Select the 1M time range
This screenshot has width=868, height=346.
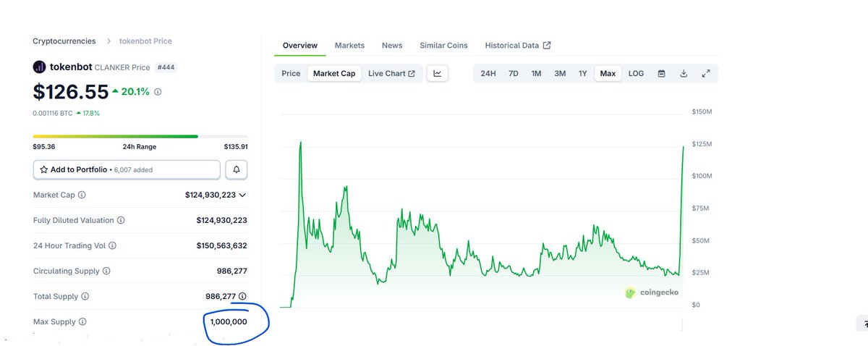pyautogui.click(x=536, y=74)
